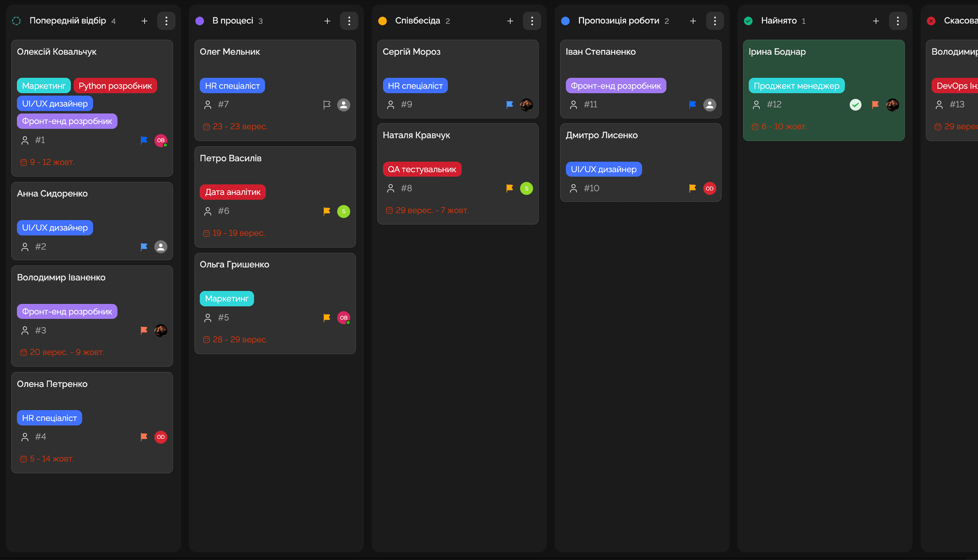Add a new card to В процесі column
This screenshot has height=560, width=978.
tap(327, 21)
